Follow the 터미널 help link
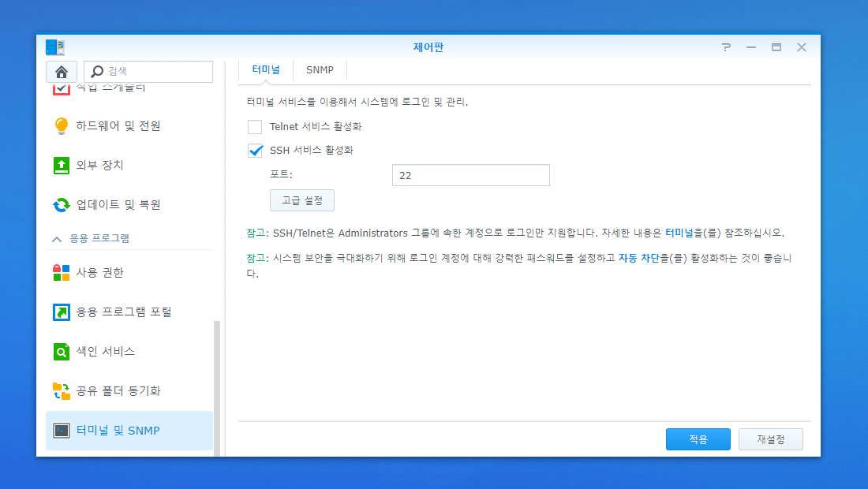 [x=679, y=233]
